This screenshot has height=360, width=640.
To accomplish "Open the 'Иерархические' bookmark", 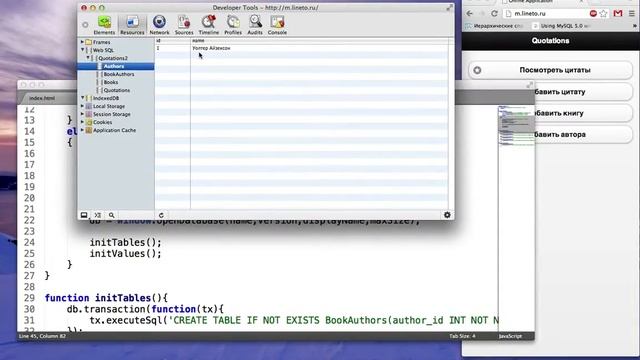I will pos(495,26).
